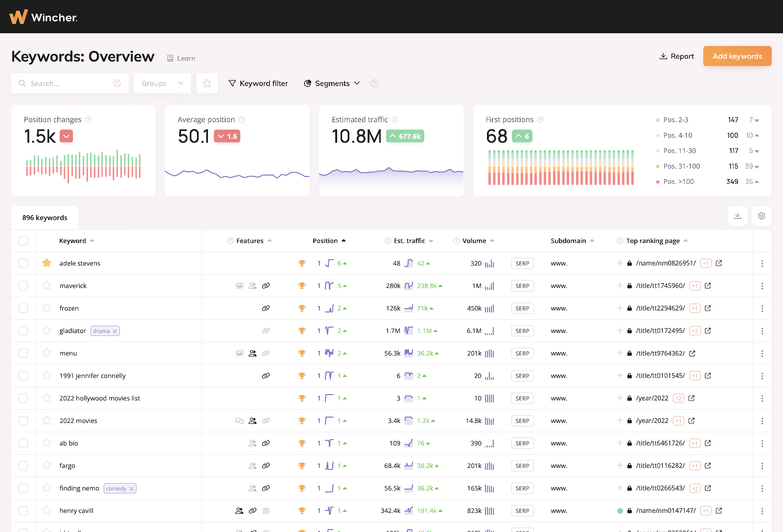
Task: Open SERP for henry cavill
Action: click(522, 510)
